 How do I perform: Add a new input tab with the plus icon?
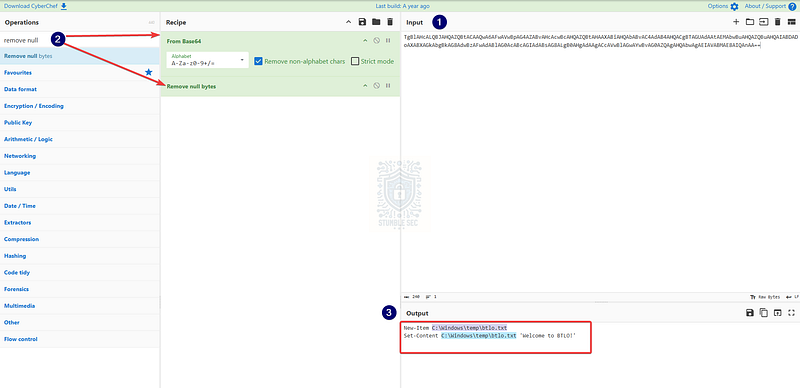pyautogui.click(x=736, y=22)
